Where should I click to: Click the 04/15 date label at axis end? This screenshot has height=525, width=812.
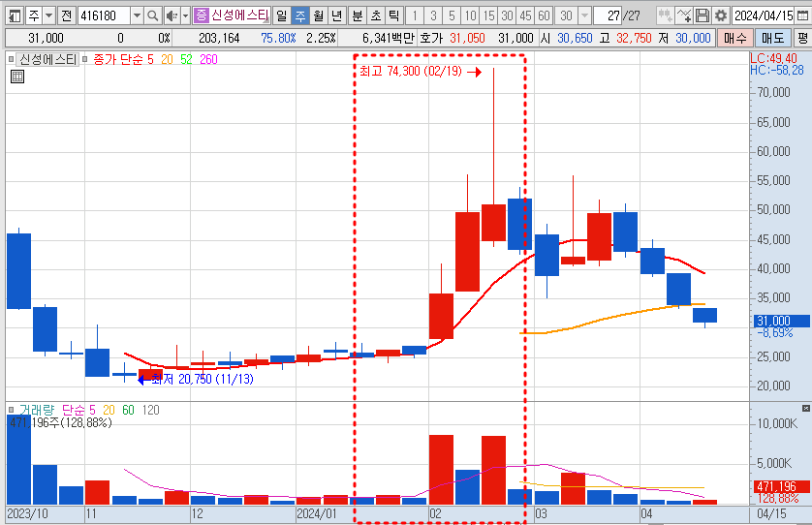tap(771, 514)
